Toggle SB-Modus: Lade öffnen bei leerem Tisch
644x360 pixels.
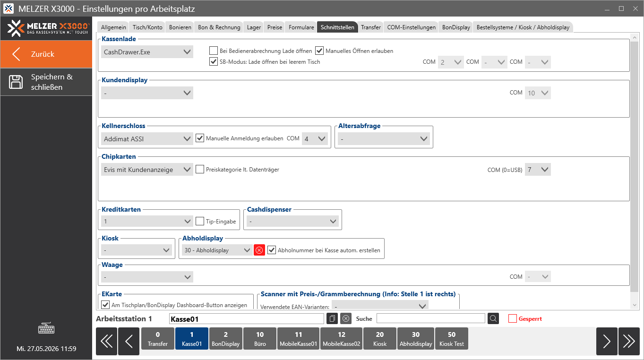[214, 61]
